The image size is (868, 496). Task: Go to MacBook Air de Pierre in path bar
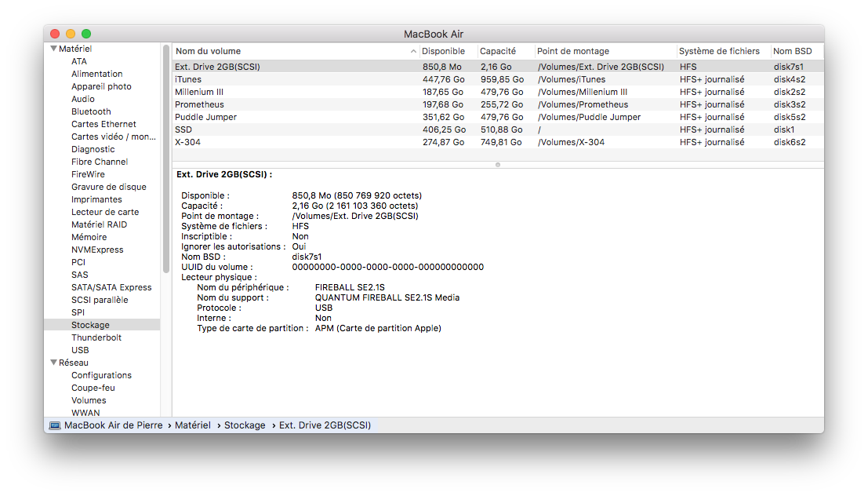pyautogui.click(x=114, y=425)
